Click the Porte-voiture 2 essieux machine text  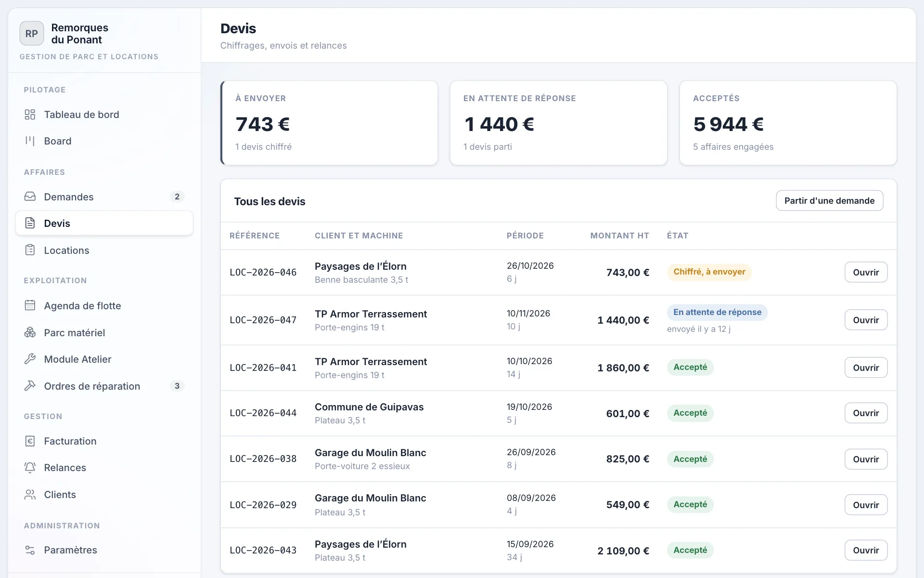362,466
